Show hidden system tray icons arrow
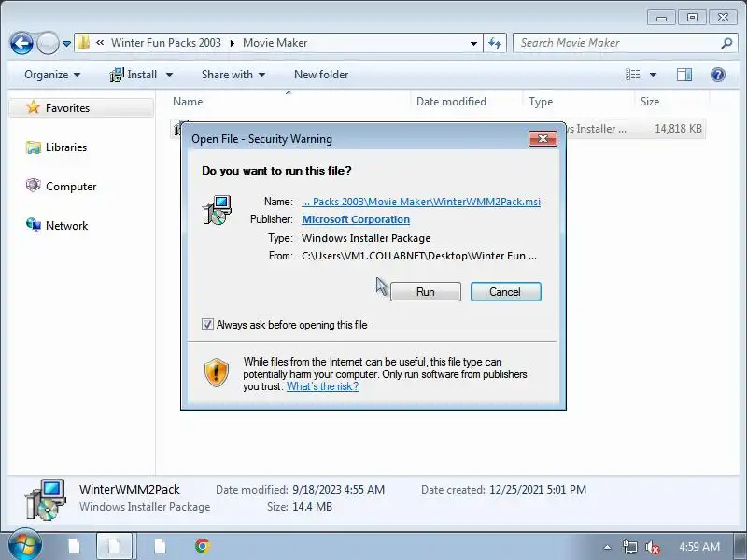747x560 pixels. (x=607, y=547)
